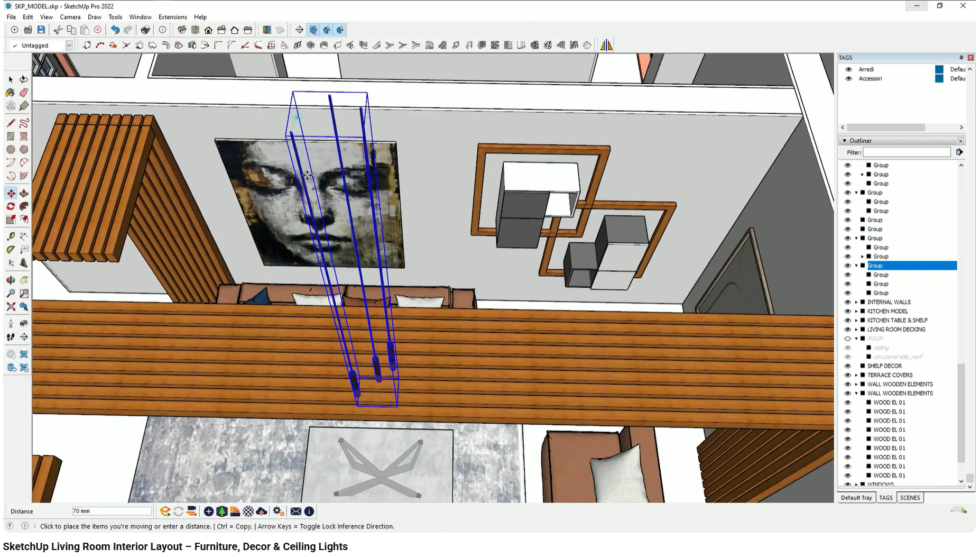Hide the KITCHEN MODEL group in Outliner
The width and height of the screenshot is (980, 557).
click(x=848, y=311)
